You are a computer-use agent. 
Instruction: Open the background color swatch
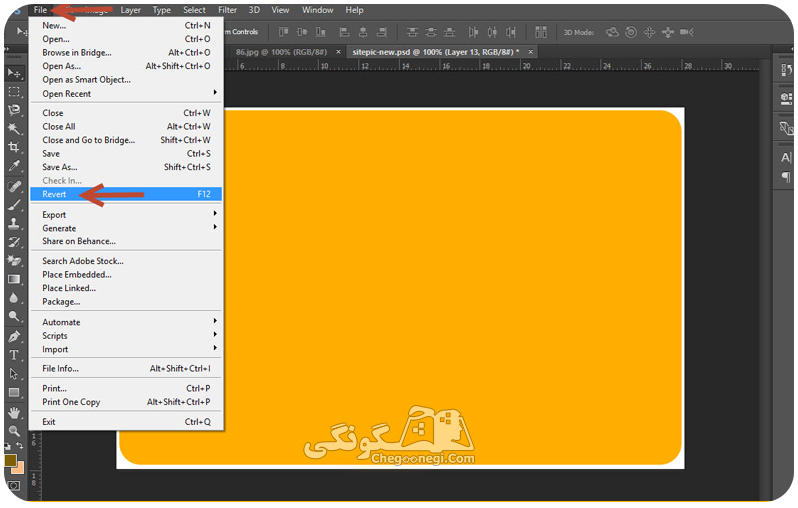[x=19, y=467]
